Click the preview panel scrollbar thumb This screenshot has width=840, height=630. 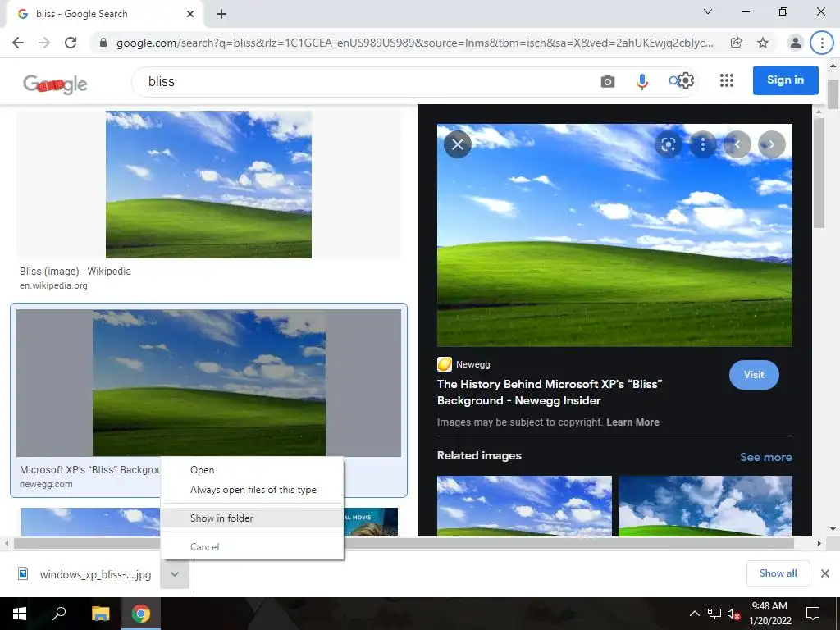click(x=819, y=172)
